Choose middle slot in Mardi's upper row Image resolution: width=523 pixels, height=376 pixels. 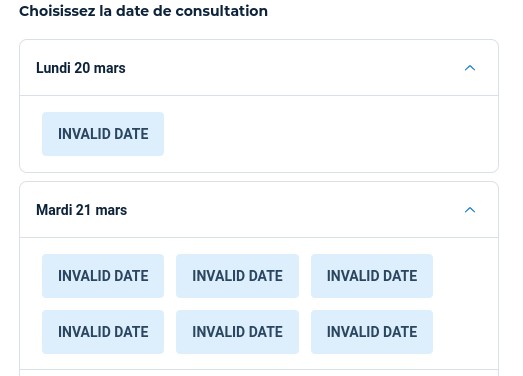click(x=237, y=276)
